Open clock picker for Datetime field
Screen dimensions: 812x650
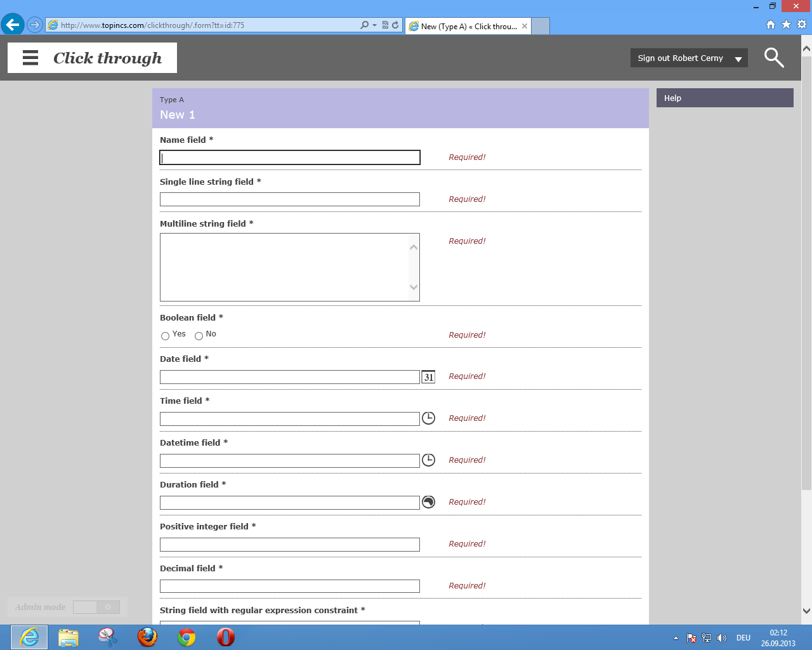click(x=429, y=460)
